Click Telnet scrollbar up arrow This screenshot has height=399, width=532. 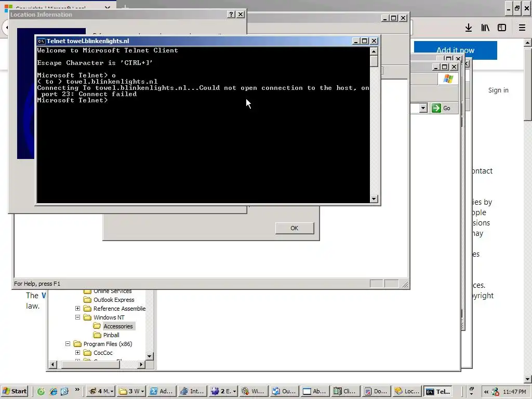coord(374,51)
